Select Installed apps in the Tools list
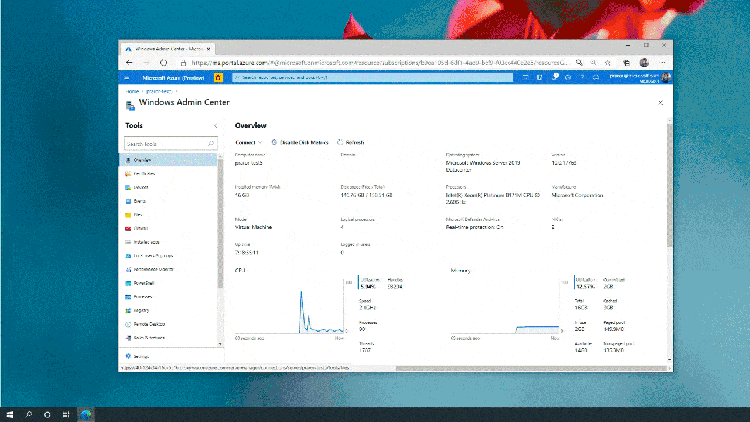Image resolution: width=750 pixels, height=422 pixels. pos(146,242)
